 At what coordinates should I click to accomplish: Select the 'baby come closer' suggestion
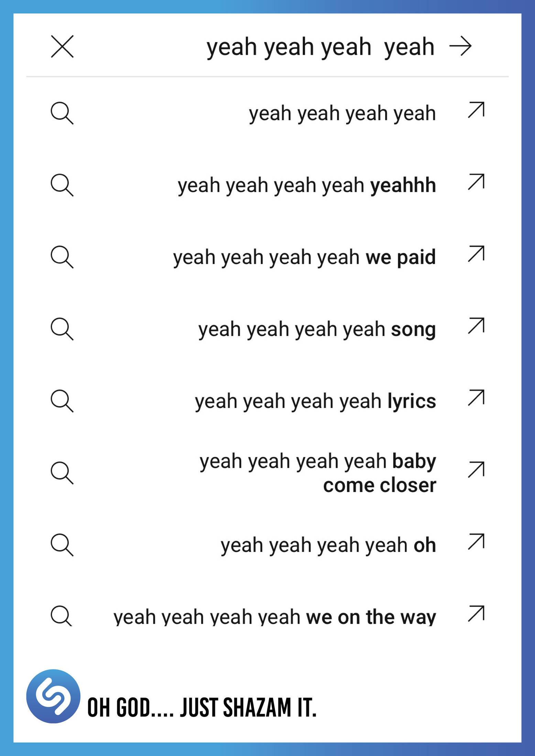(x=318, y=473)
